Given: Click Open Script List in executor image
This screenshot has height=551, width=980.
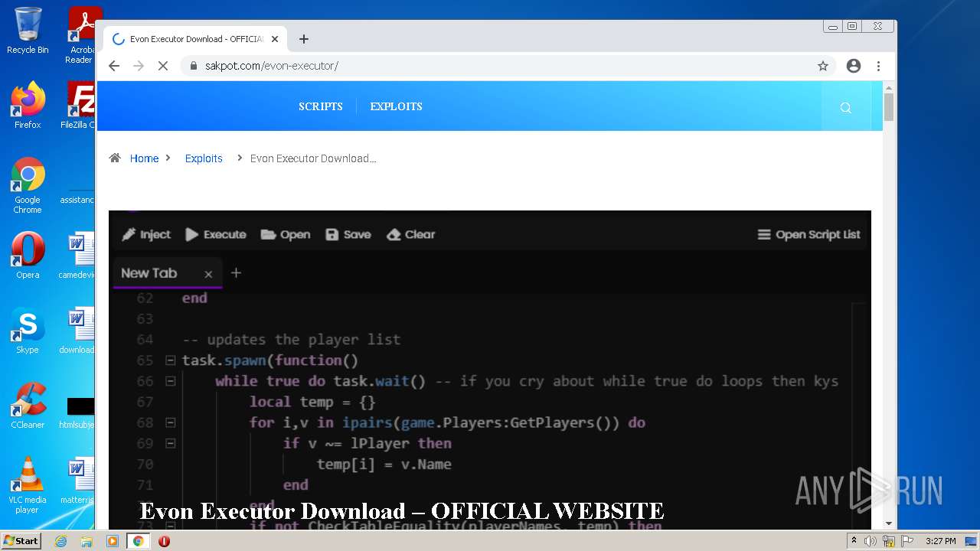Looking at the screenshot, I should coord(809,235).
